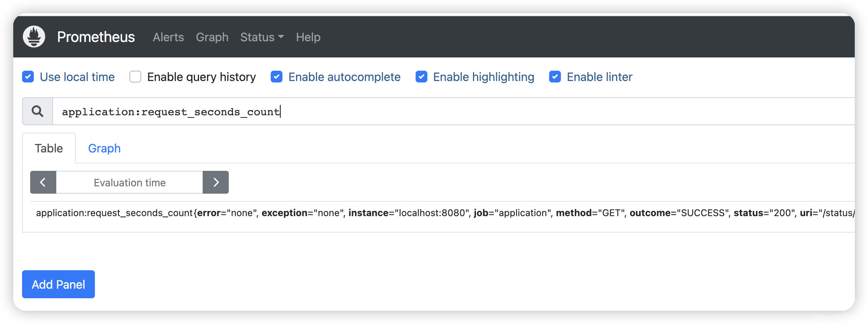Go to Graph in the top navbar

(212, 37)
